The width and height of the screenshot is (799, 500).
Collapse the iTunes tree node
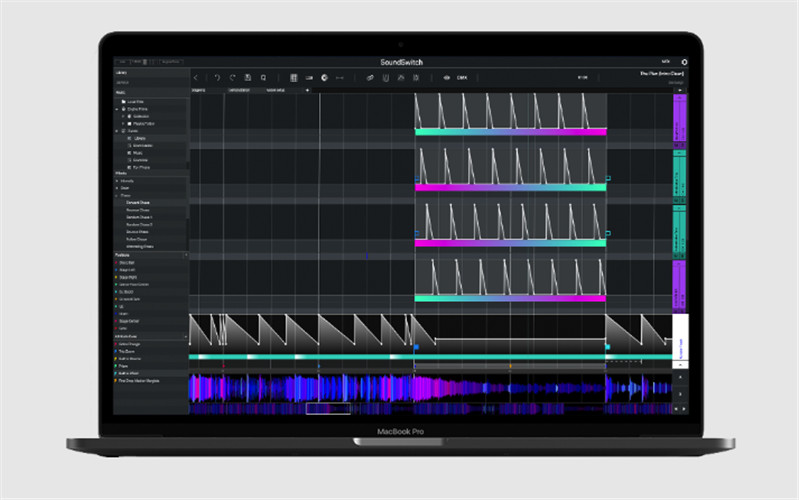[117, 131]
